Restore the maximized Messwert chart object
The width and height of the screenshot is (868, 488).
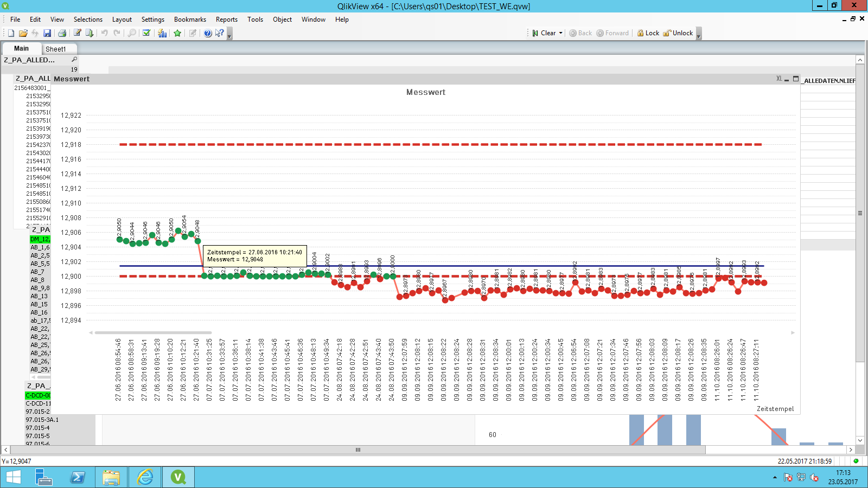pos(796,79)
